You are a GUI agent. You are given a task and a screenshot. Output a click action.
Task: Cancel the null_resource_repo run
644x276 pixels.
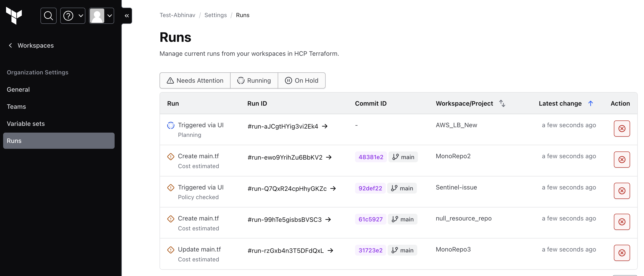click(x=622, y=222)
